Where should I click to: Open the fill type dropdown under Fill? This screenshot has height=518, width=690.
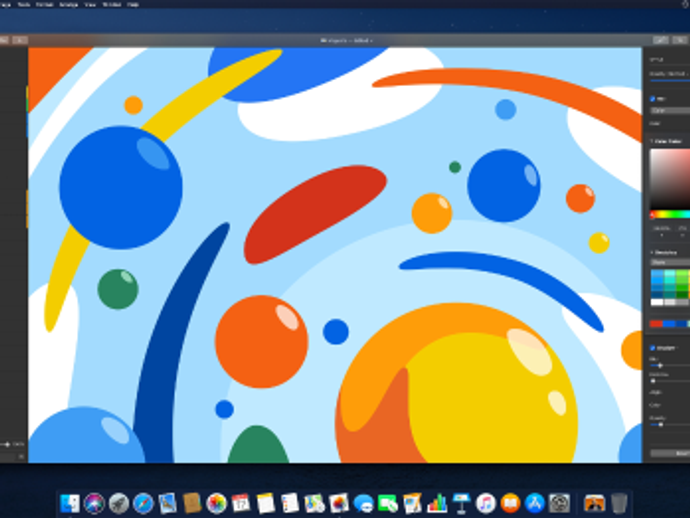671,110
